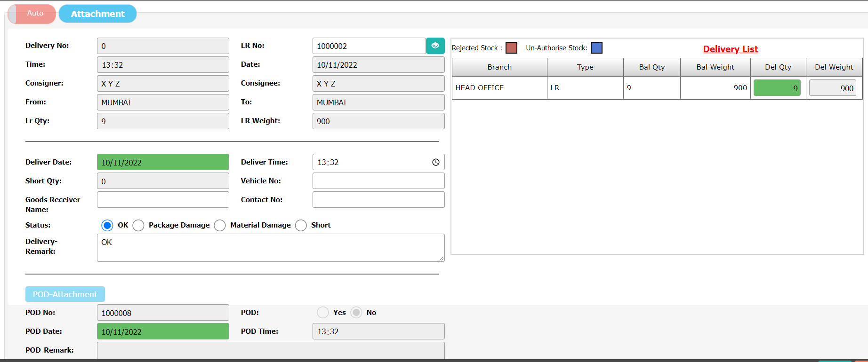This screenshot has width=868, height=362.
Task: Set POD to No
Action: pyautogui.click(x=356, y=313)
